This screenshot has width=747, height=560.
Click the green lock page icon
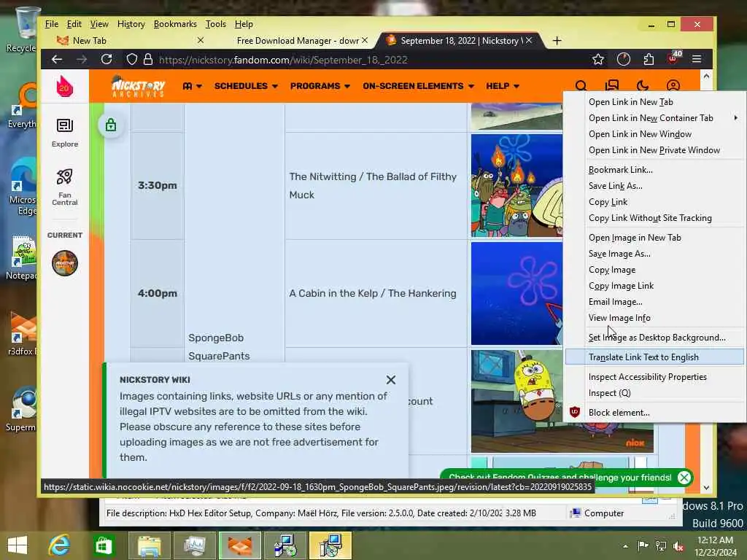[111, 125]
